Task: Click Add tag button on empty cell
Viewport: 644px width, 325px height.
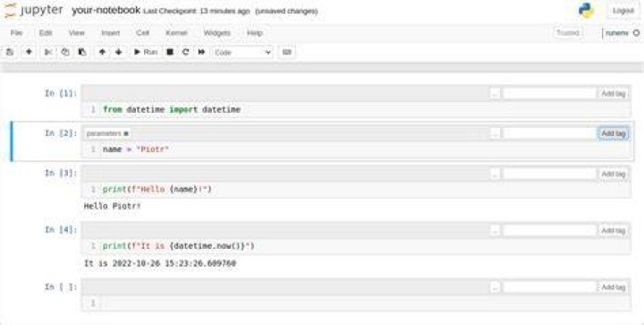Action: (614, 287)
